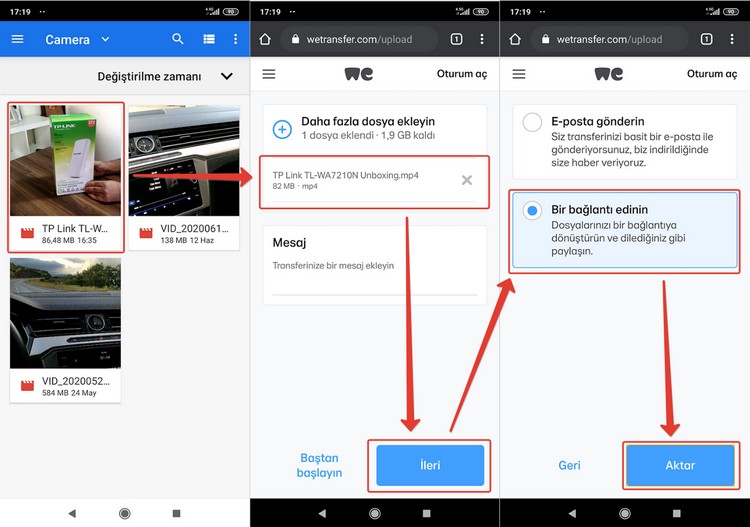
Task: Select the Bir bağlantı edinin radio option
Action: [532, 210]
